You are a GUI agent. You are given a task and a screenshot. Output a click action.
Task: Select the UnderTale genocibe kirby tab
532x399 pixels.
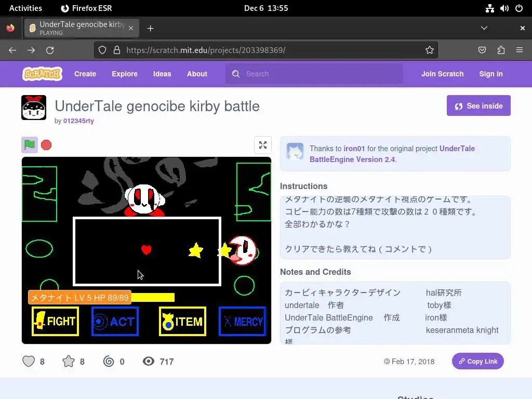pos(82,28)
